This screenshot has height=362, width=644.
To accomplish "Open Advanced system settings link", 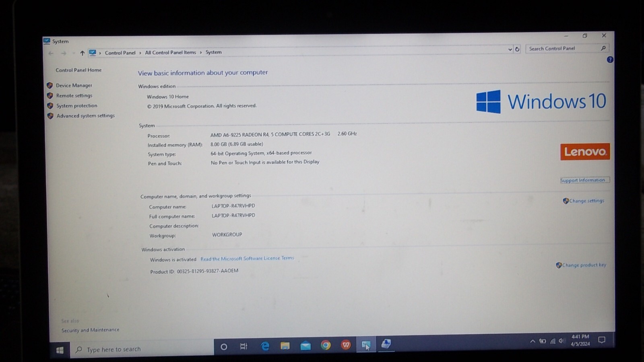I will (86, 115).
